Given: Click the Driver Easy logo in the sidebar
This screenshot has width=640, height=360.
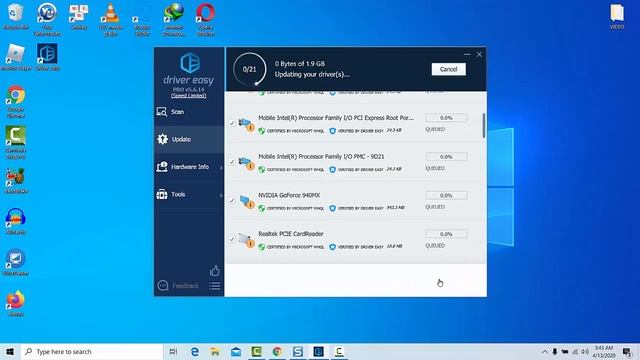Looking at the screenshot, I should click(x=190, y=63).
